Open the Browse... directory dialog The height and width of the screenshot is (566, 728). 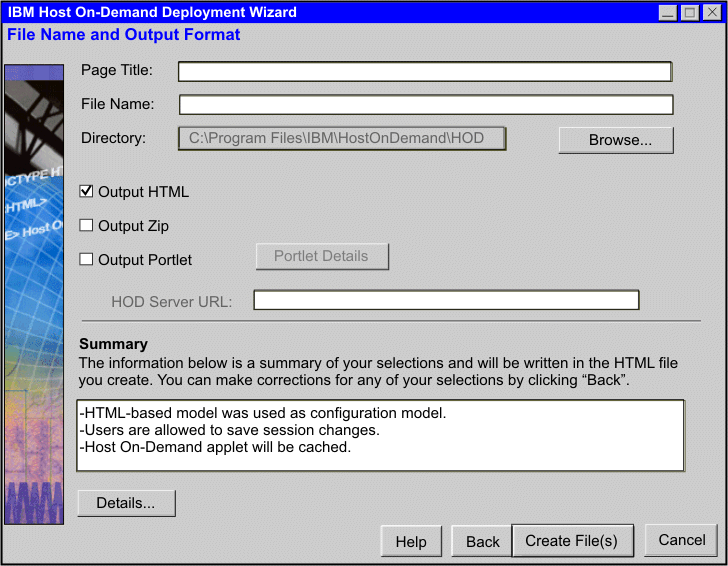tap(616, 140)
